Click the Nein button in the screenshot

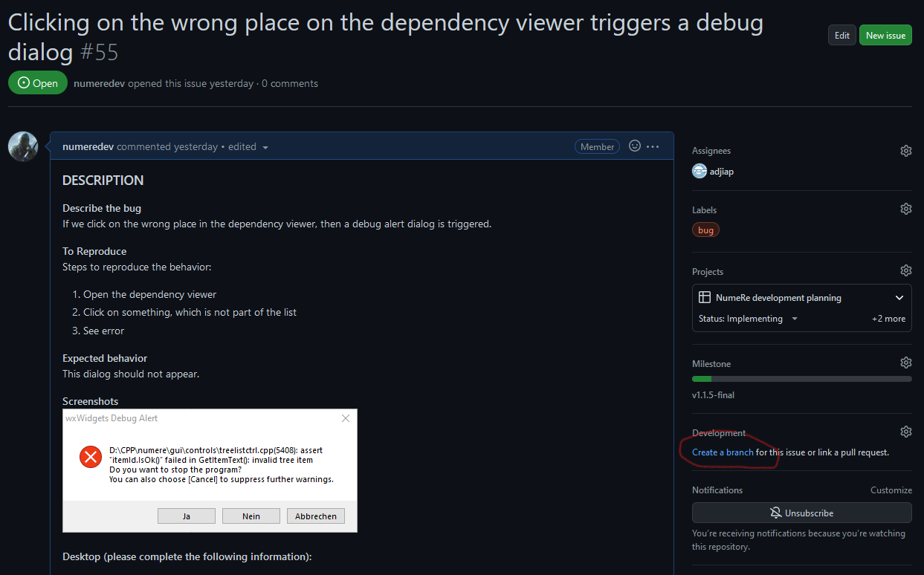[251, 516]
